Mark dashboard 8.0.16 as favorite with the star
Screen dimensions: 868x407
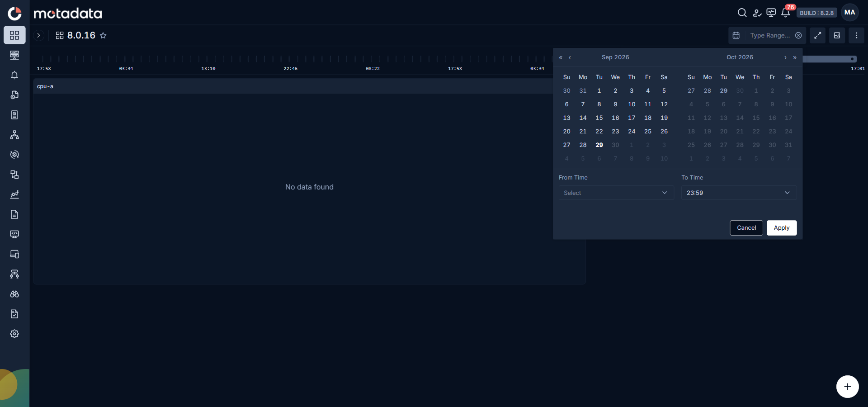click(x=103, y=35)
